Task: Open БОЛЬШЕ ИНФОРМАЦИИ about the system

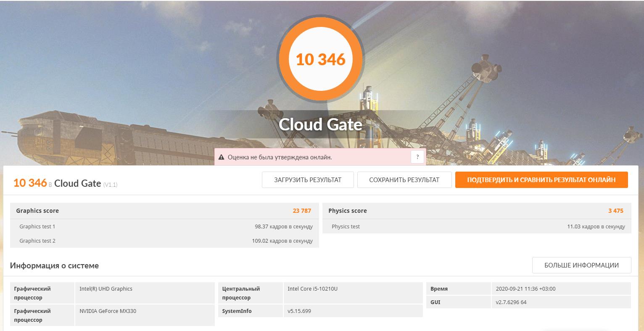Action: (x=581, y=265)
